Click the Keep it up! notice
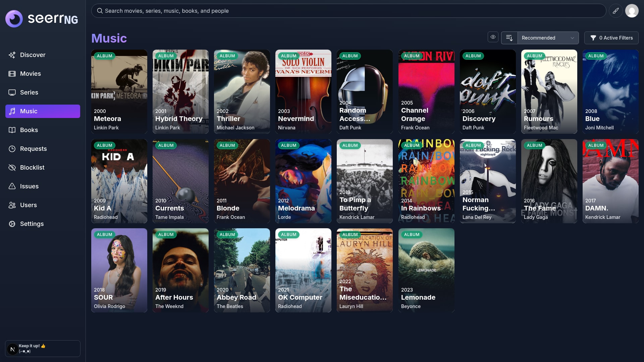 [x=43, y=349]
